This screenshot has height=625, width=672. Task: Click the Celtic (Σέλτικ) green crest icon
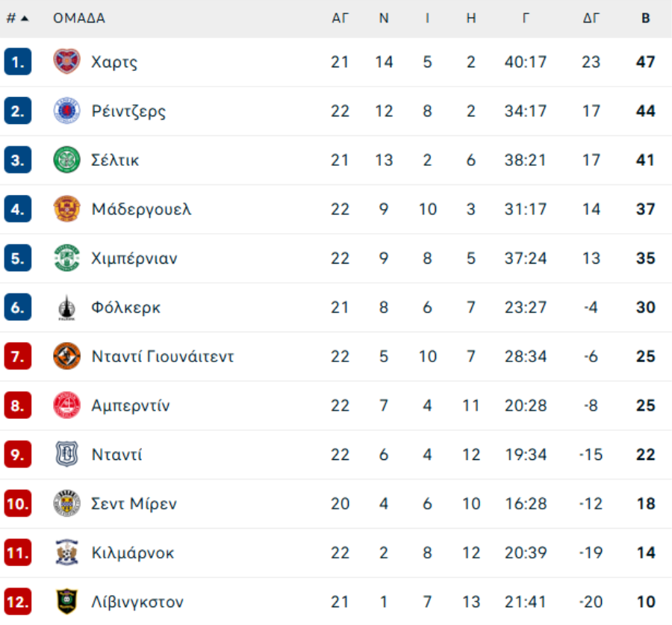coord(66,160)
